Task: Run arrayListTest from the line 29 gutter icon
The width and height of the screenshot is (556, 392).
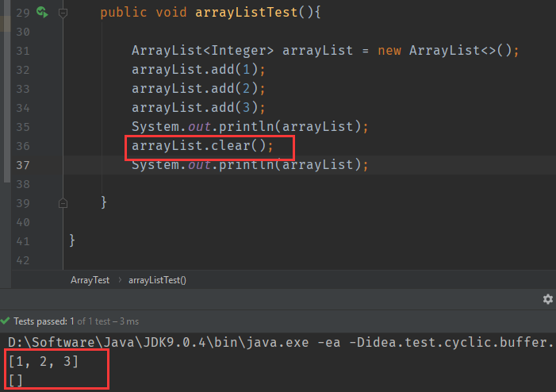Action: [x=42, y=13]
